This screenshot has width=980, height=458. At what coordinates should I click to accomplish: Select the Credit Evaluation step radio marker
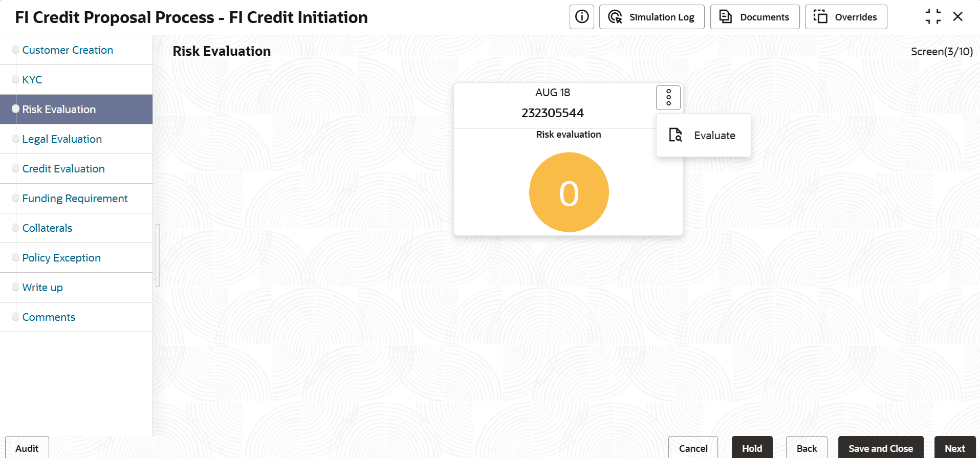16,168
